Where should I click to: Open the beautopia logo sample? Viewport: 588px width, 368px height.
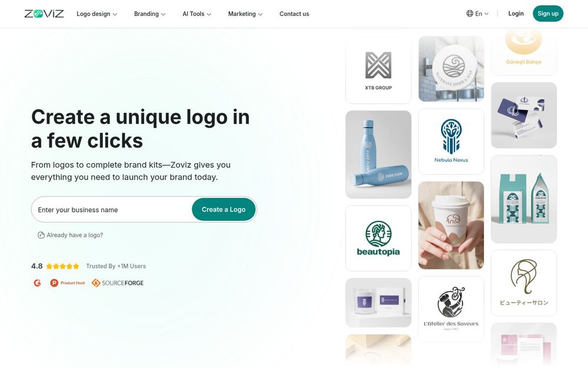pos(378,238)
